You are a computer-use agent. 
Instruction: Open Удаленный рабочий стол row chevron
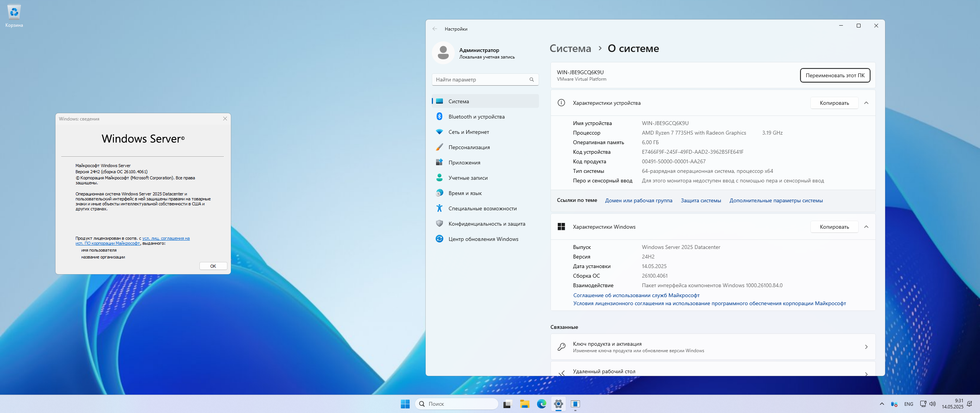point(866,374)
